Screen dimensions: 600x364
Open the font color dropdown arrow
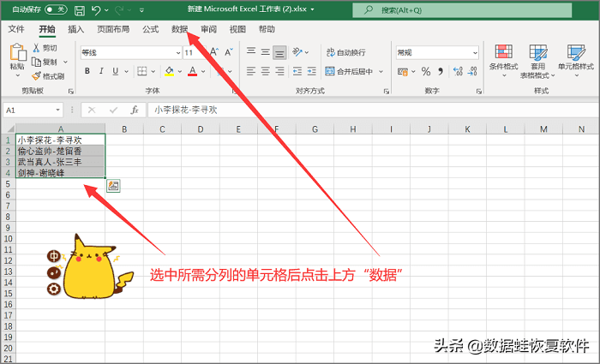[x=203, y=71]
